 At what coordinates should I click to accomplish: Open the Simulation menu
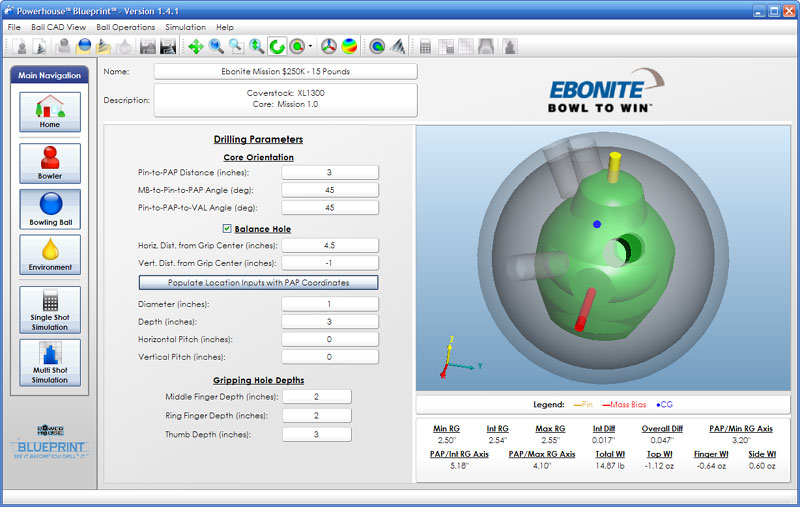pos(185,27)
